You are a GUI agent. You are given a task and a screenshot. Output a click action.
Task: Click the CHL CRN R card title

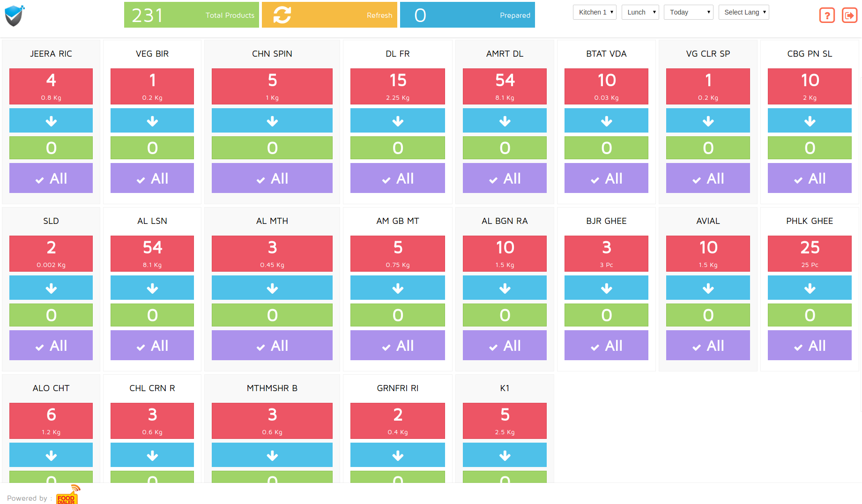(x=152, y=388)
